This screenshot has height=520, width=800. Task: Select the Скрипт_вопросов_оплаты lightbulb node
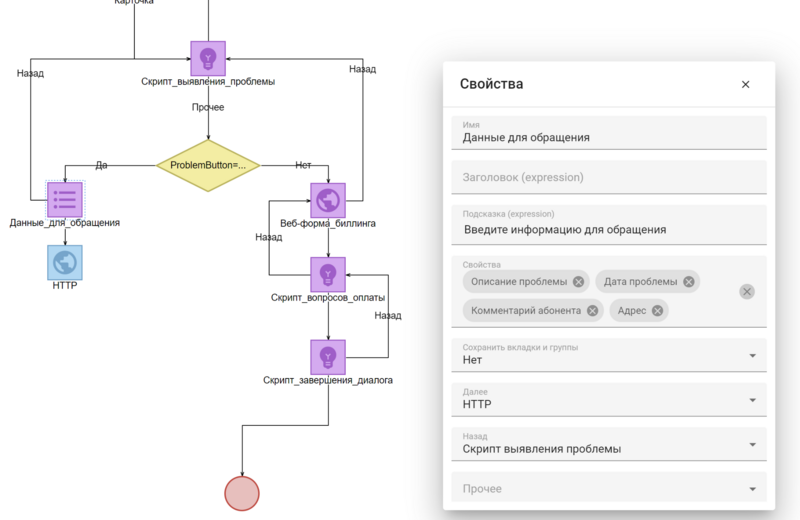[x=327, y=274]
